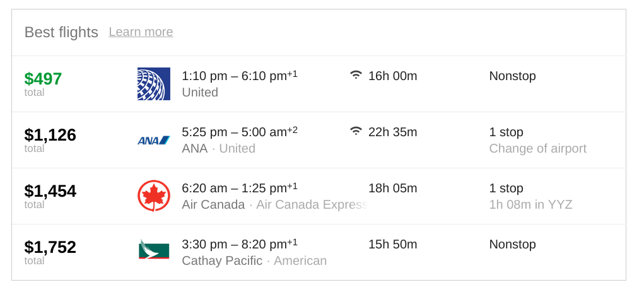The height and width of the screenshot is (285, 644).
Task: Choose the $1,752 Cathay Pacific price
Action: pos(50,247)
